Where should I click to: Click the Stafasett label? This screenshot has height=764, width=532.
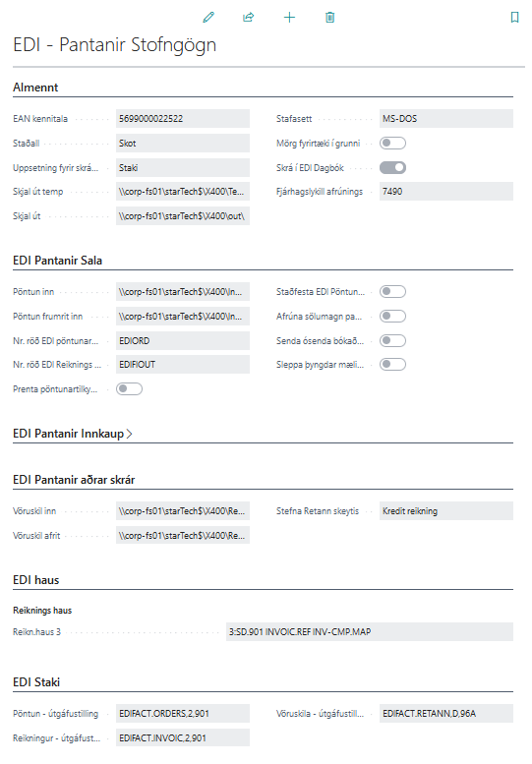[x=294, y=119]
